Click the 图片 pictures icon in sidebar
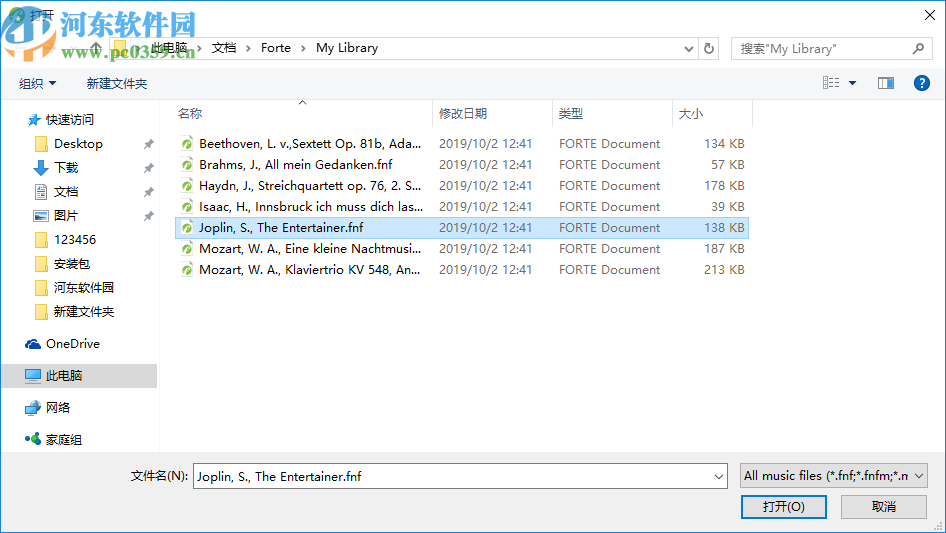Viewport: 946px width, 533px height. (x=41, y=216)
